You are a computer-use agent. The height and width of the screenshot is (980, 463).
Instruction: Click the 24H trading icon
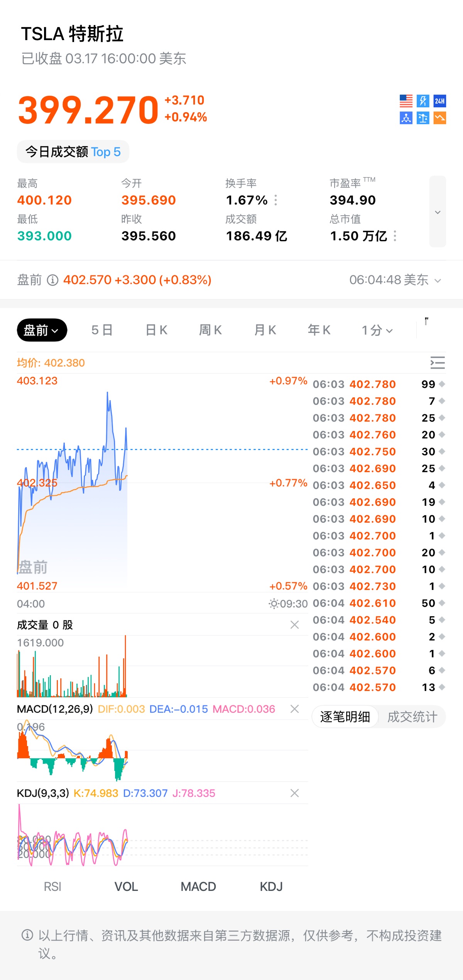(440, 101)
